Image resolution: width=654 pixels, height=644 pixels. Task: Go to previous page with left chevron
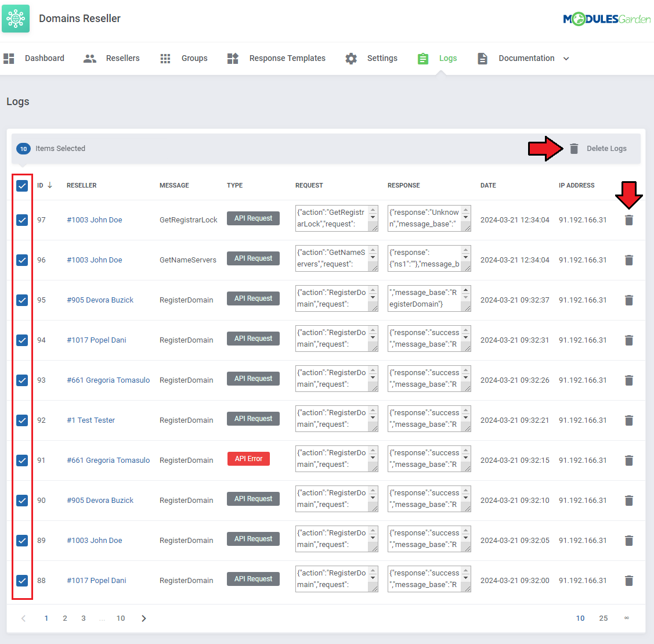23,618
